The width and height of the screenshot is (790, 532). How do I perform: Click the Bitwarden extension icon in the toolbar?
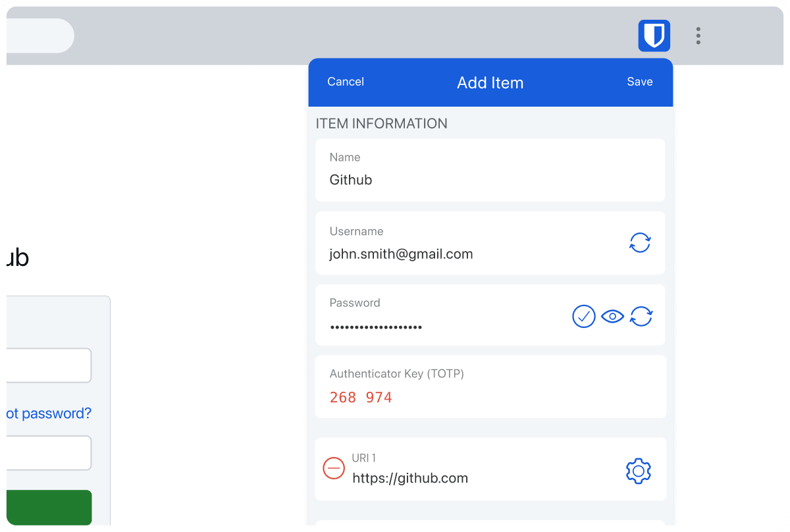coord(654,36)
